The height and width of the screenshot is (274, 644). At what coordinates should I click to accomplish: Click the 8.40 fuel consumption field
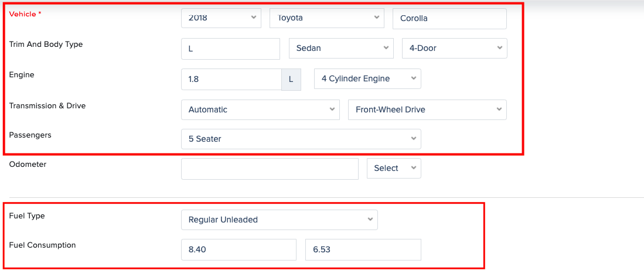pos(238,249)
